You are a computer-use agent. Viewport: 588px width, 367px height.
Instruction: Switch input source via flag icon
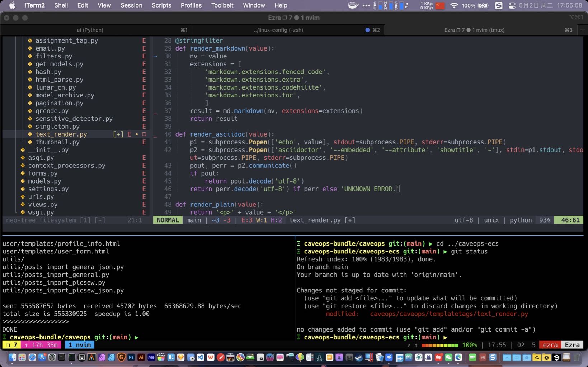pos(440,5)
